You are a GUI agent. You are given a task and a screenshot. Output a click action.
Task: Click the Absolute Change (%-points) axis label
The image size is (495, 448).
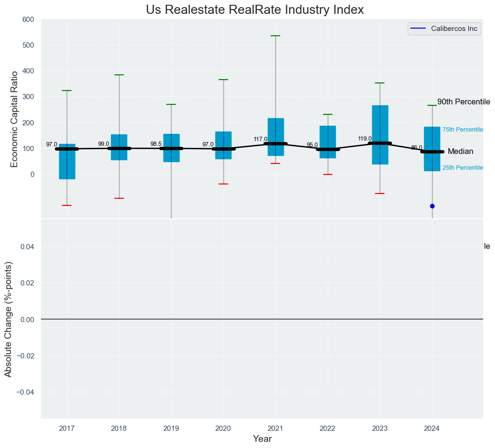[9, 319]
